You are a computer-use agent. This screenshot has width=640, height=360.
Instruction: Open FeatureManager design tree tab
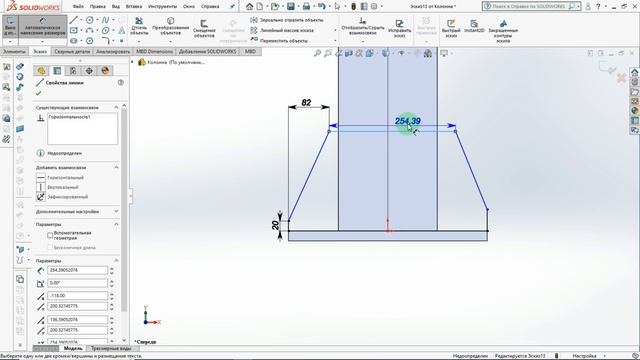(41, 71)
